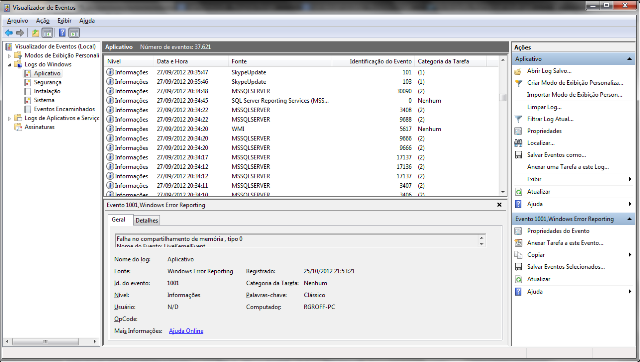
Task: Select Assinaturas in the tree
Action: (39, 127)
